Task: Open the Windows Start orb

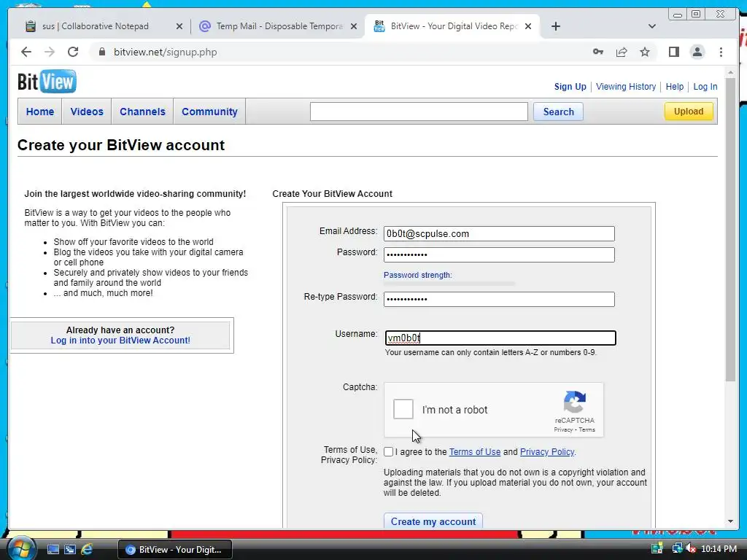Action: click(x=21, y=548)
